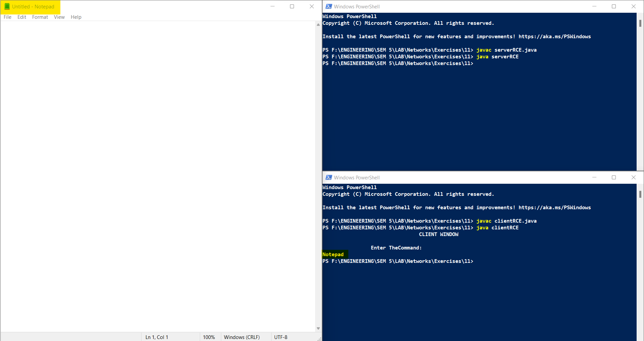644x341 pixels.
Task: Click the 'Enter TheCommand:' prompt text
Action: [396, 248]
